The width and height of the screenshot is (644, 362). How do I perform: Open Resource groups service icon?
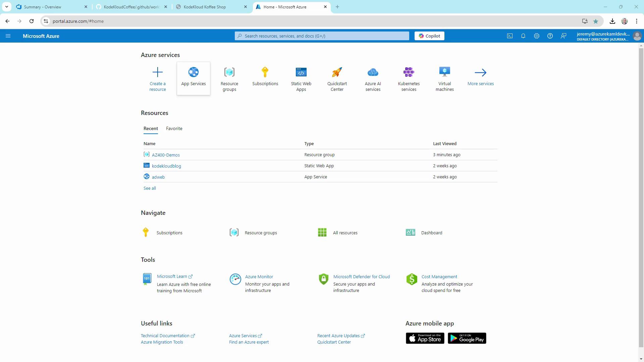[x=229, y=72]
